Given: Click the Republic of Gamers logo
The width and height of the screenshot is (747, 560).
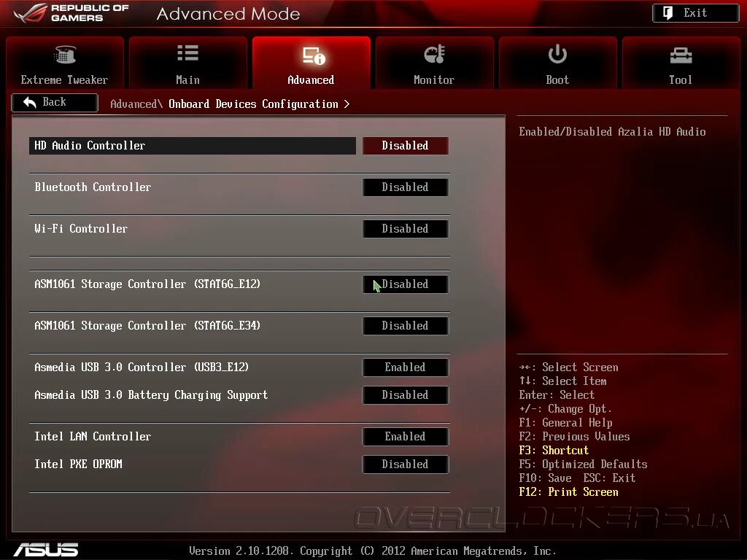Looking at the screenshot, I should point(71,13).
